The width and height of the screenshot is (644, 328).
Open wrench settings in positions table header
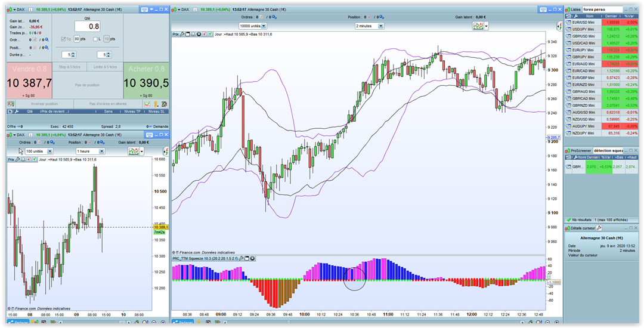[17, 112]
